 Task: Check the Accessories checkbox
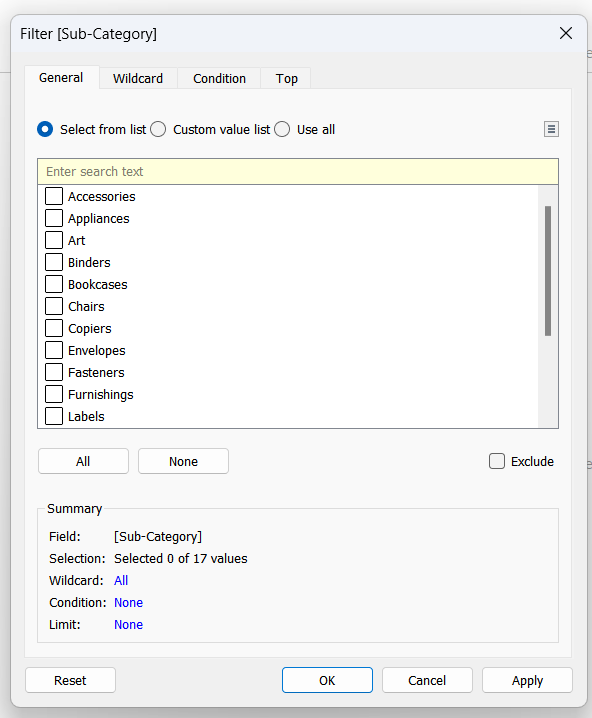click(54, 196)
